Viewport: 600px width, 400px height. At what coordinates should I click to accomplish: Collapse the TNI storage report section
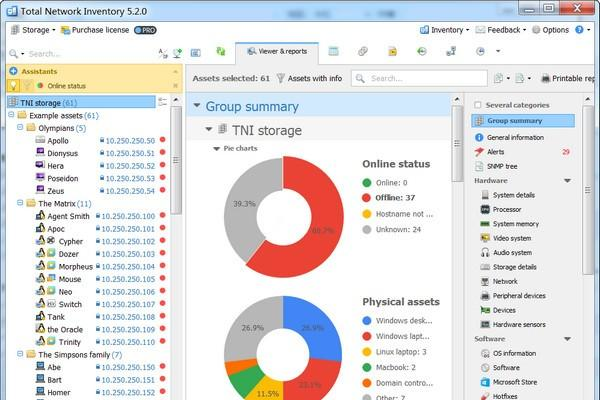pos(209,129)
